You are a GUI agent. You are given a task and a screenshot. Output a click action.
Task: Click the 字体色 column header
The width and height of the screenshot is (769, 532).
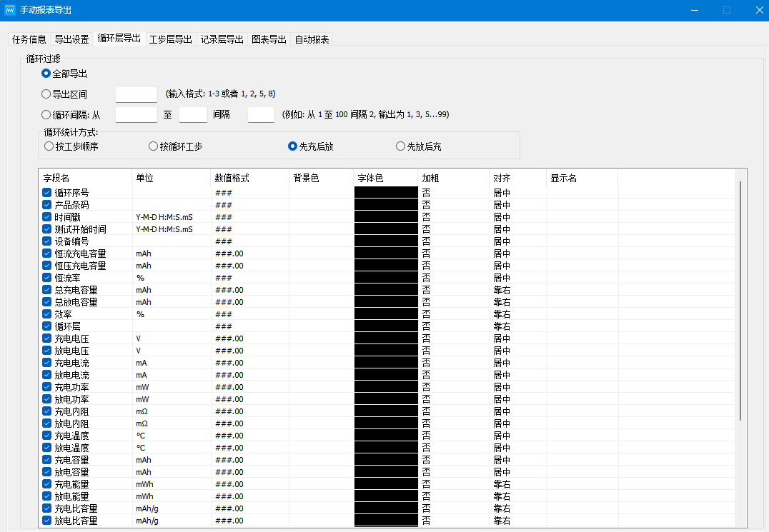[385, 178]
